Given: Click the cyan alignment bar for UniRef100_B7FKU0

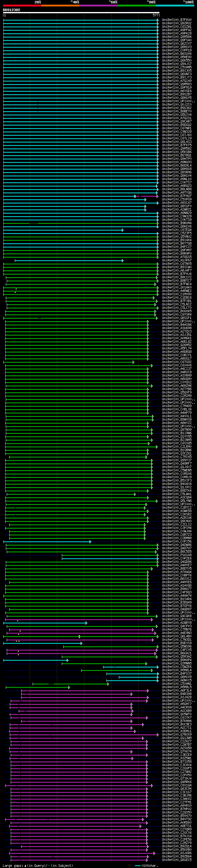Looking at the screenshot, I should 81,20.
